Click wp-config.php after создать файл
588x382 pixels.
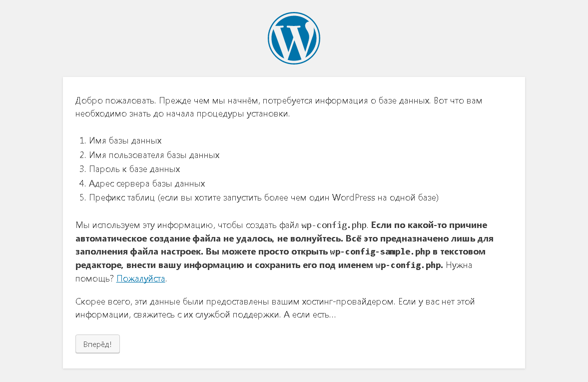(334, 225)
